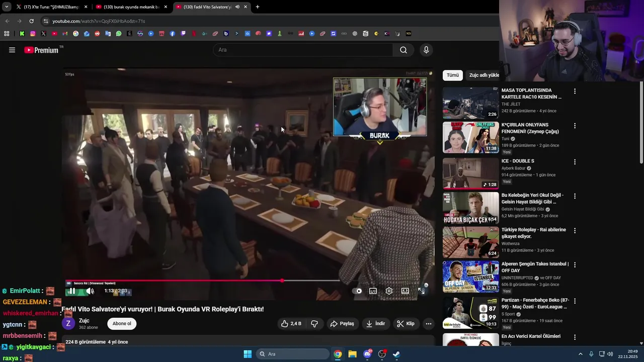Click inside the Ara search field
Image resolution: width=644 pixels, height=362 pixels.
coord(303,50)
